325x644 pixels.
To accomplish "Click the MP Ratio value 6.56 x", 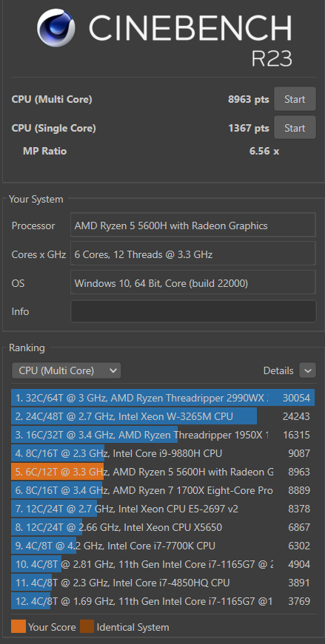I will (x=264, y=151).
